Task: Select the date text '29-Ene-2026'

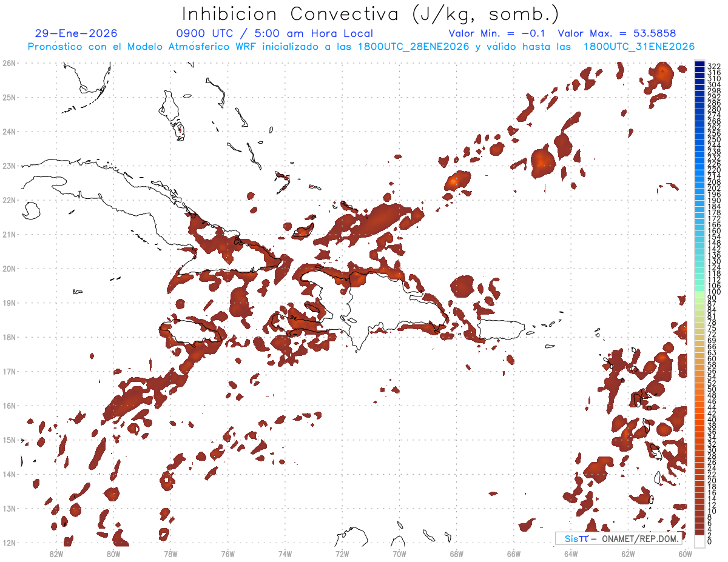Action: 76,34
